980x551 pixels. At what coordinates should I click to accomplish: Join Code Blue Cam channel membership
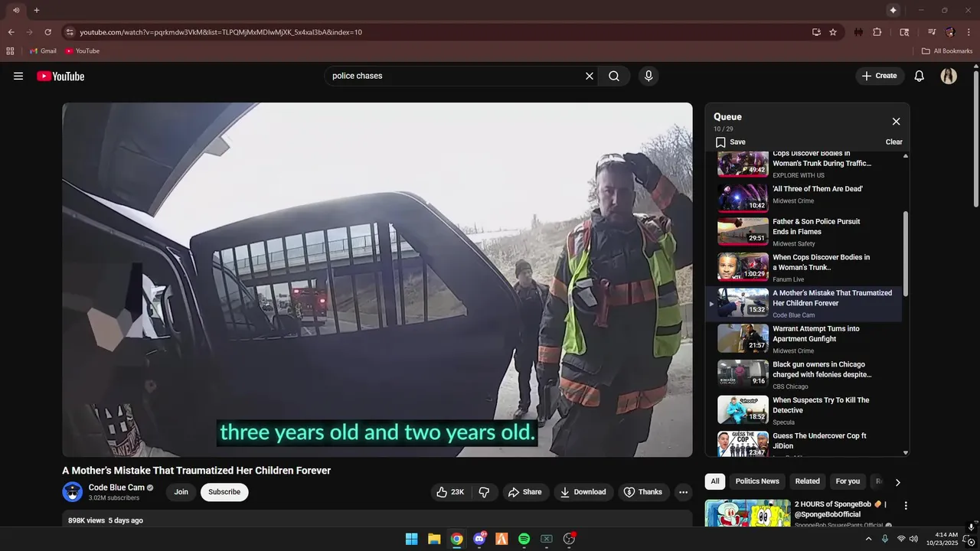point(181,492)
